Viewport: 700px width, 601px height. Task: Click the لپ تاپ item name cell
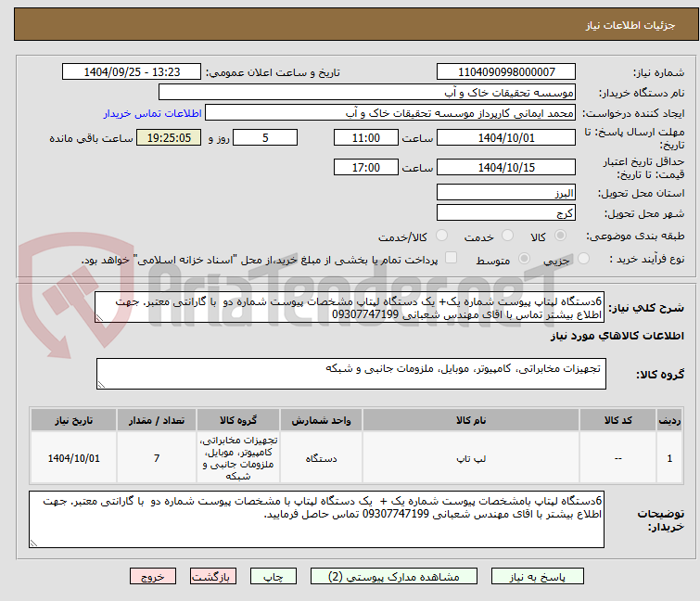pos(471,458)
